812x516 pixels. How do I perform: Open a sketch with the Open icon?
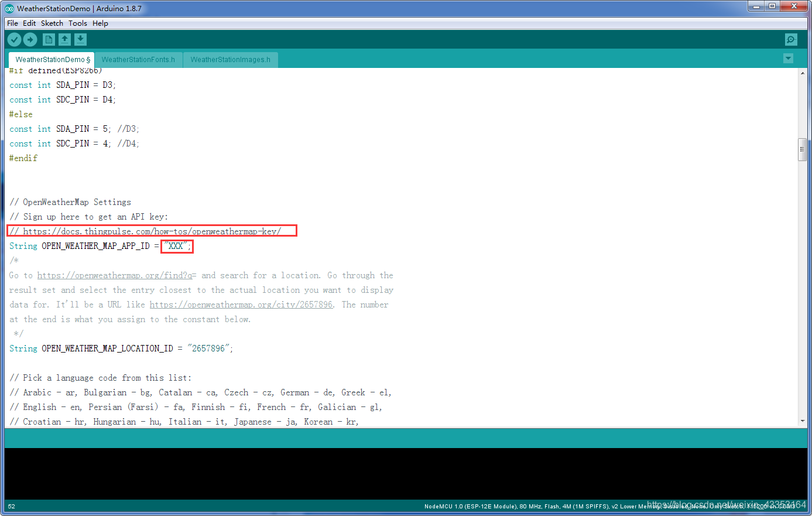click(65, 39)
